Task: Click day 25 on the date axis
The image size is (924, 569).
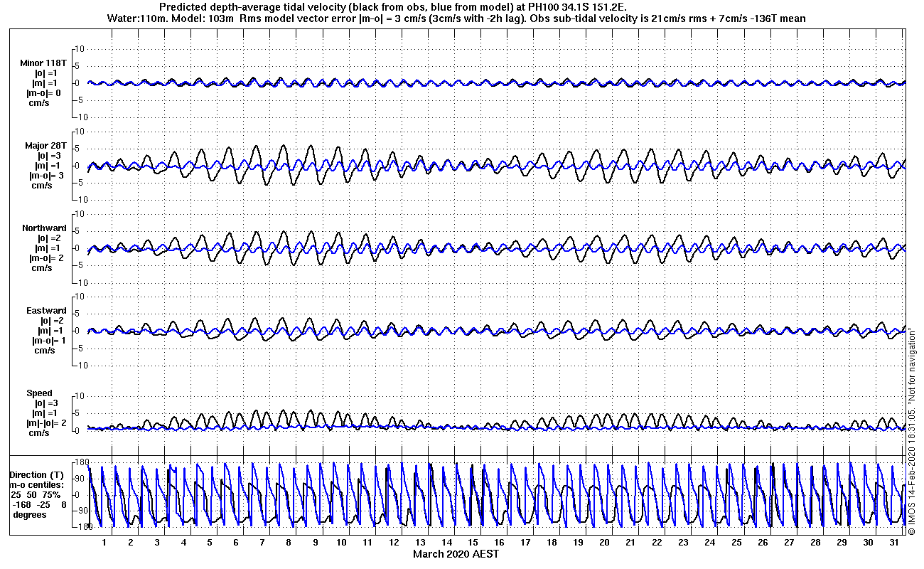Action: [736, 542]
